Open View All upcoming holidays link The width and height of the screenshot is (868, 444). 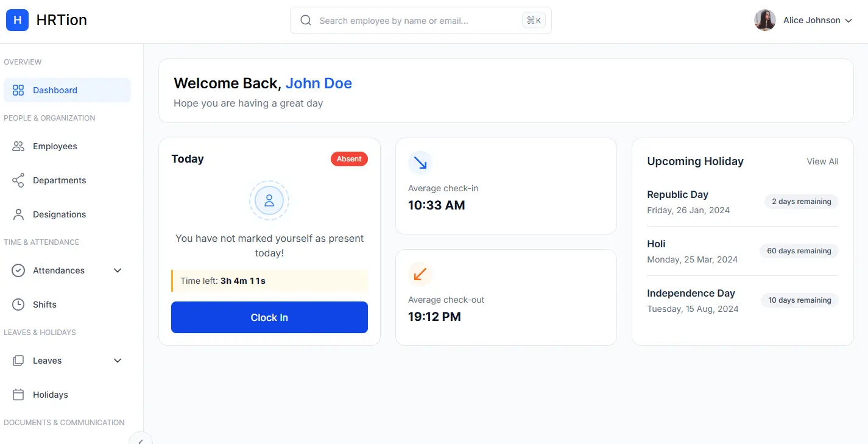point(822,161)
